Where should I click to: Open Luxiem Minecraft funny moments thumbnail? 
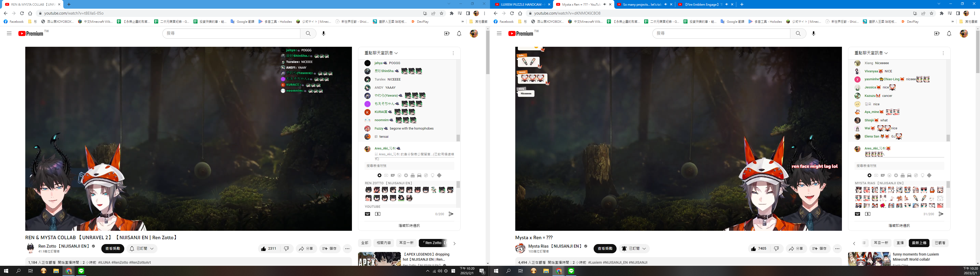point(869,259)
